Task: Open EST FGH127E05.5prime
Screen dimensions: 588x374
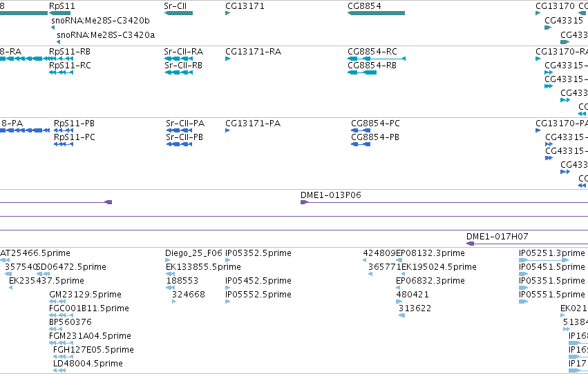Action: pyautogui.click(x=93, y=350)
